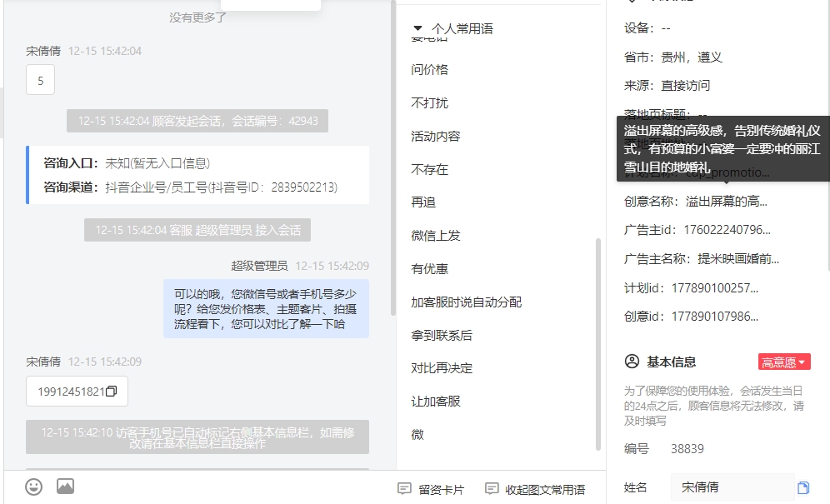The image size is (830, 504).
Task: Click the 创意id value
Action: [715, 317]
